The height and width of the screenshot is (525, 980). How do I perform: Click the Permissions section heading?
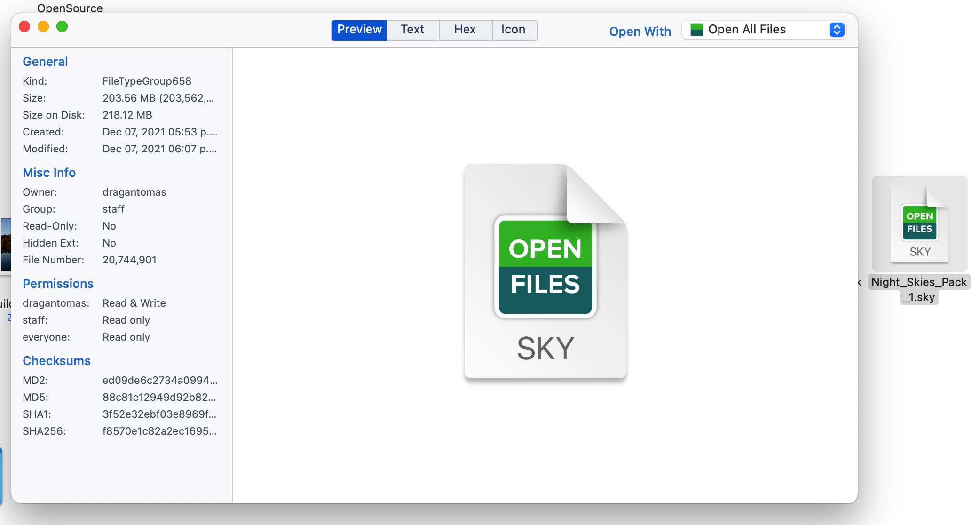(58, 284)
